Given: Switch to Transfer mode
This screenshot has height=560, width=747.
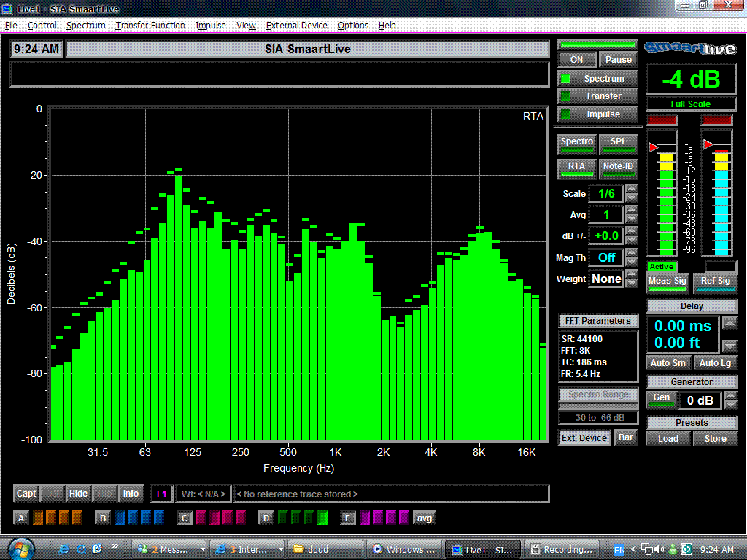Looking at the screenshot, I should [597, 96].
